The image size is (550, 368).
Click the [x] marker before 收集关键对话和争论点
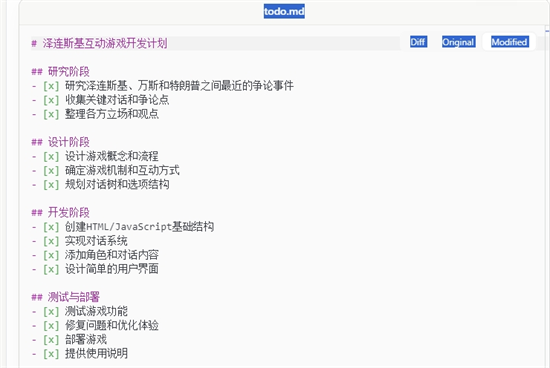[51, 100]
